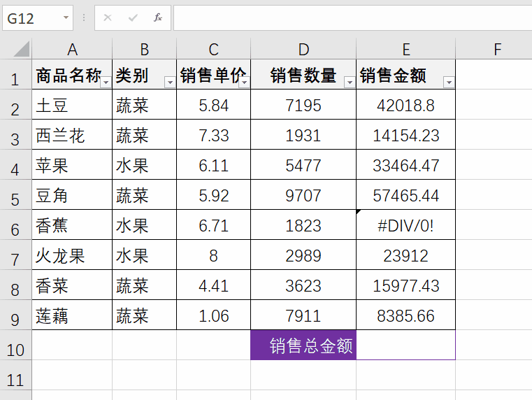Click the cell containing 苹果
Viewport: 532px width, 400px height.
72,164
